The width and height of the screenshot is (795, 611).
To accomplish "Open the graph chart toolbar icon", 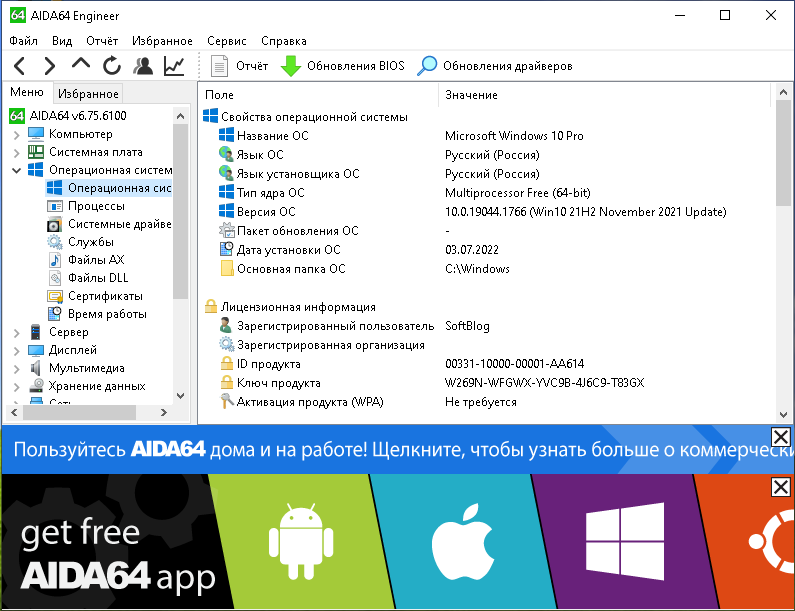I will pos(174,66).
